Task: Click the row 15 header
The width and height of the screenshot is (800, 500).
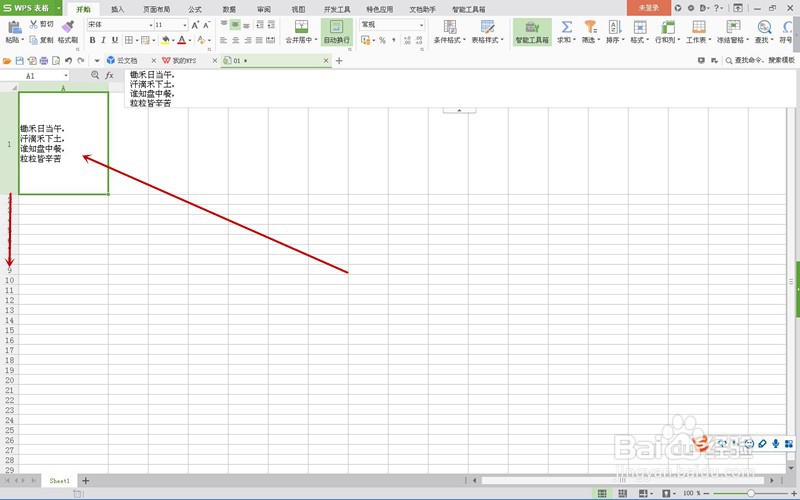Action: click(9, 330)
